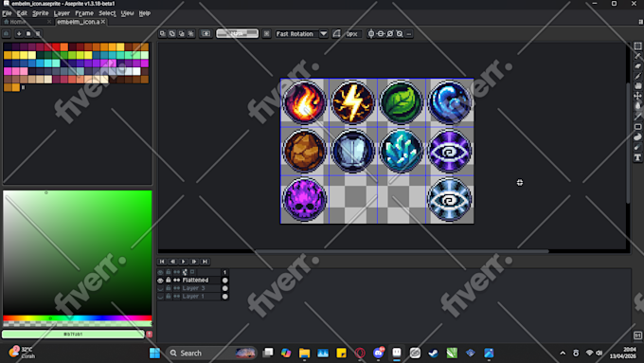Screen dimensions: 644x363
Task: Click the intersect selection mode icon
Action: click(x=191, y=34)
